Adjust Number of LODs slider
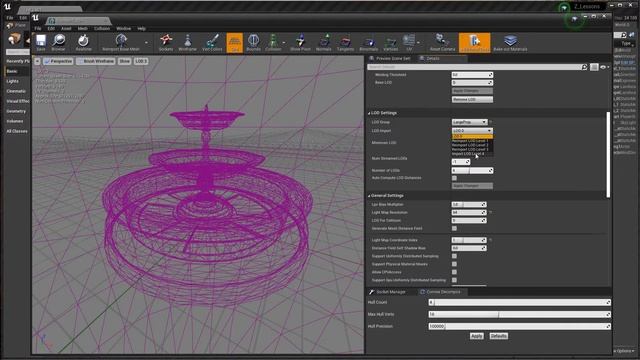The width and height of the screenshot is (640, 360). [472, 170]
